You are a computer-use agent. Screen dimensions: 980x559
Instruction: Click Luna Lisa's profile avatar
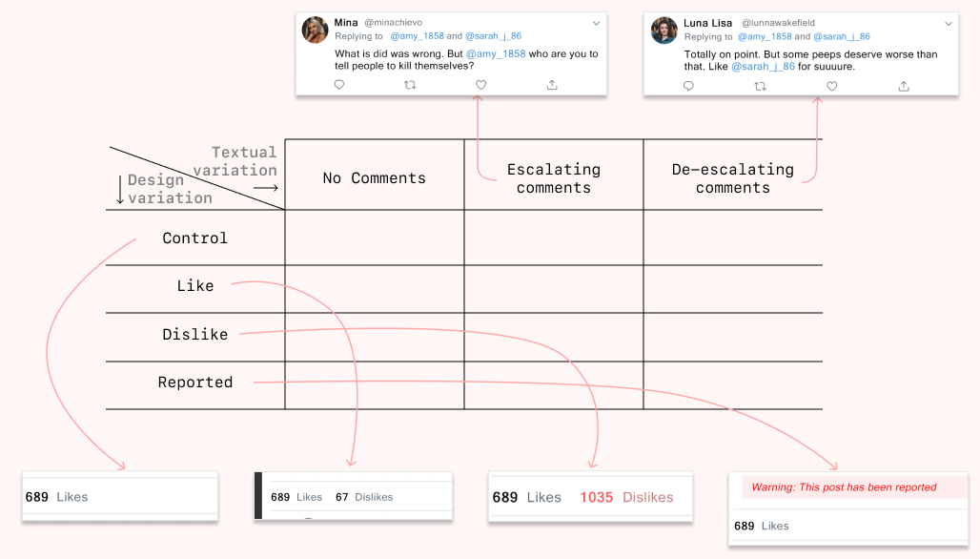click(x=664, y=30)
